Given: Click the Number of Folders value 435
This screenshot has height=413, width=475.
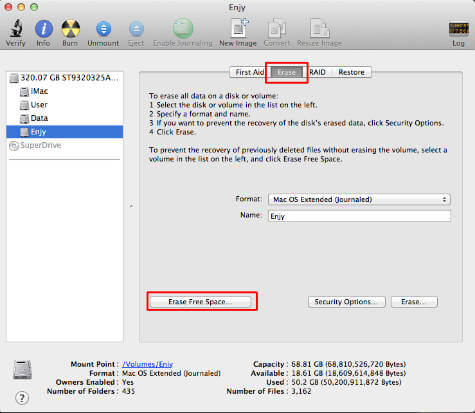Looking at the screenshot, I should pos(128,391).
